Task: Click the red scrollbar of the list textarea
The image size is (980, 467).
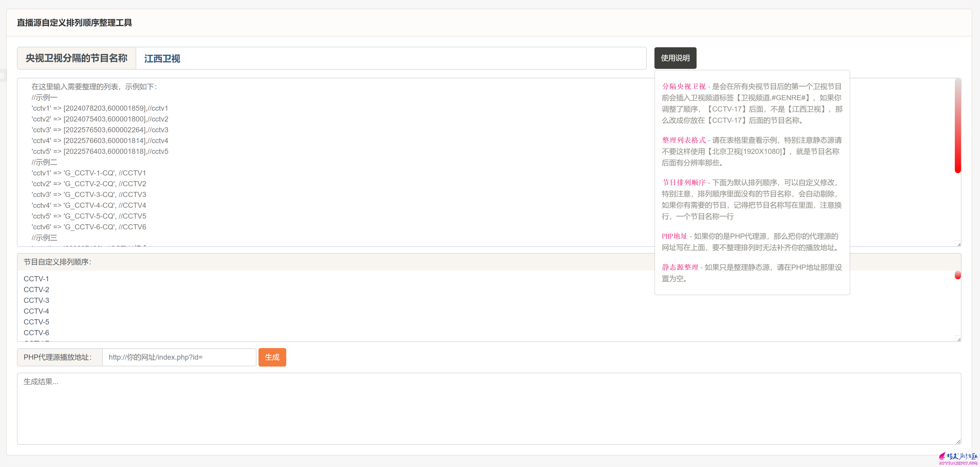Action: (958, 126)
